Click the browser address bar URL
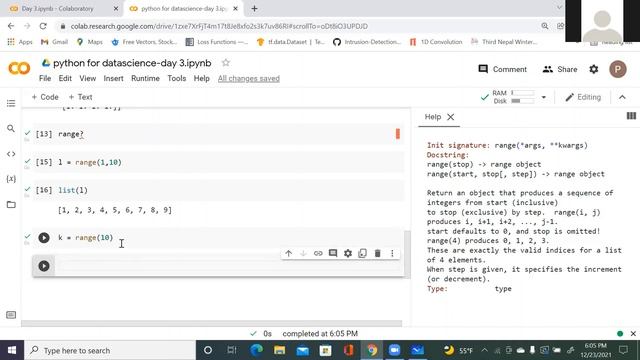Image resolution: width=640 pixels, height=360 pixels. click(x=219, y=26)
